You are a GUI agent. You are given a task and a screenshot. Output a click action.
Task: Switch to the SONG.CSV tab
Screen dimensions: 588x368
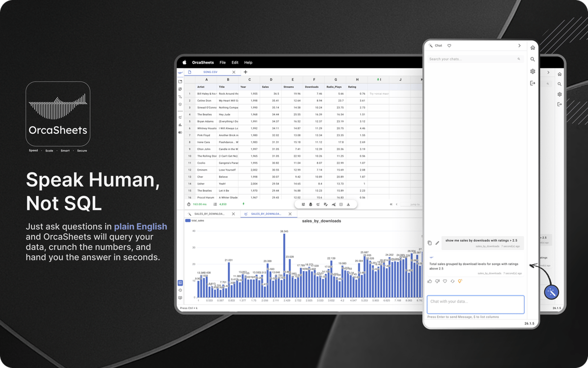click(210, 72)
